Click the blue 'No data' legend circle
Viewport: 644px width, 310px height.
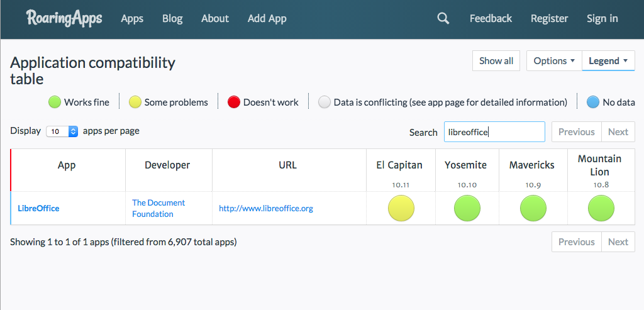(592, 102)
